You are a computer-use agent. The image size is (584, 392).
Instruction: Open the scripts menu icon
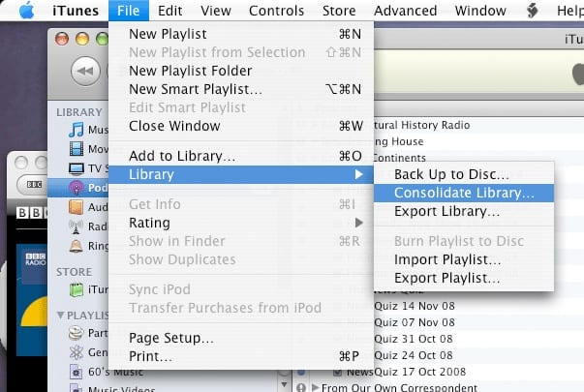click(x=533, y=11)
